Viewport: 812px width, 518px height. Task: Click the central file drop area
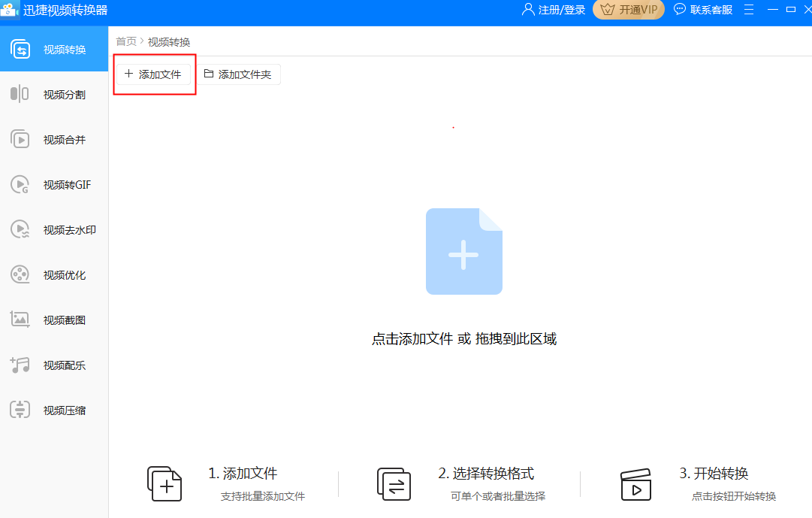pyautogui.click(x=463, y=251)
